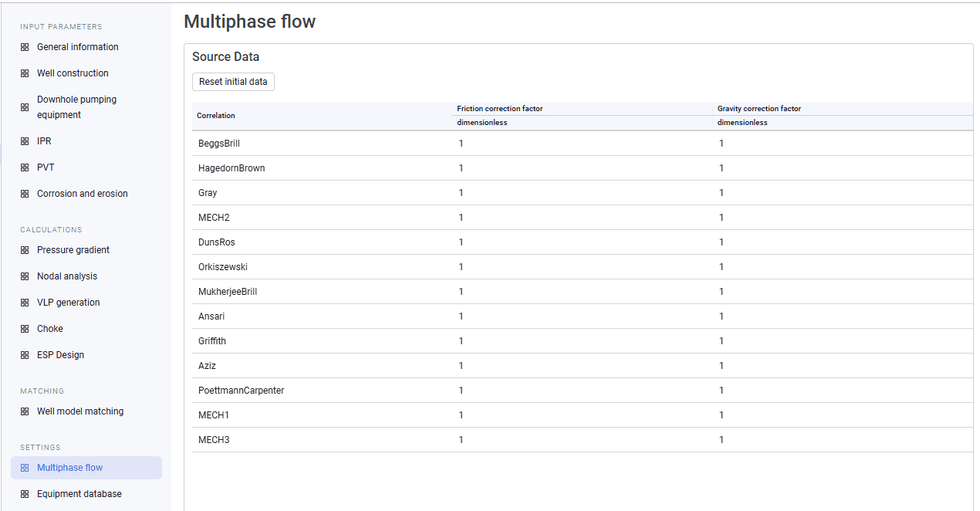This screenshot has width=980, height=511.
Task: Open Equipment database settings
Action: (86, 494)
